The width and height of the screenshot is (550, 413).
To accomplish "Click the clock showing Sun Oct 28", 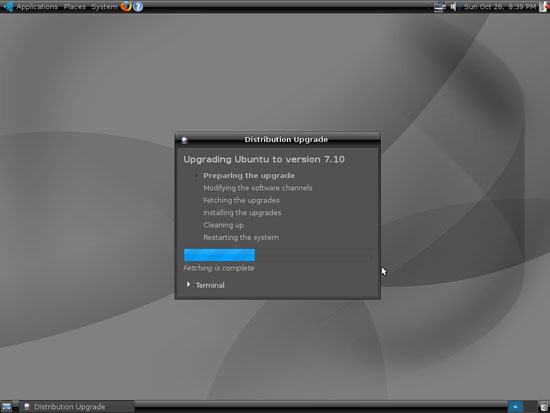I will (x=500, y=7).
